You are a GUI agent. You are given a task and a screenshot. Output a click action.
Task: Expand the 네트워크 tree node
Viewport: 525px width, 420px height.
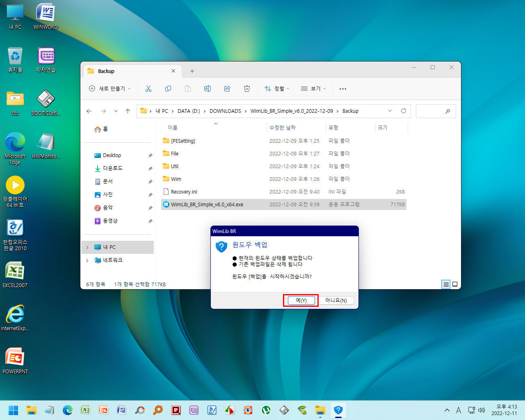(87, 260)
